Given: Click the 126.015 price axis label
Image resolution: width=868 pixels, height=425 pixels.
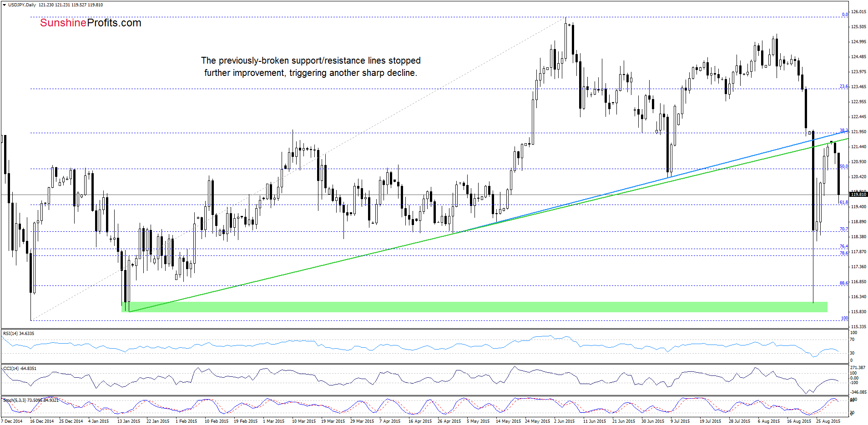Looking at the screenshot, I should pyautogui.click(x=858, y=12).
